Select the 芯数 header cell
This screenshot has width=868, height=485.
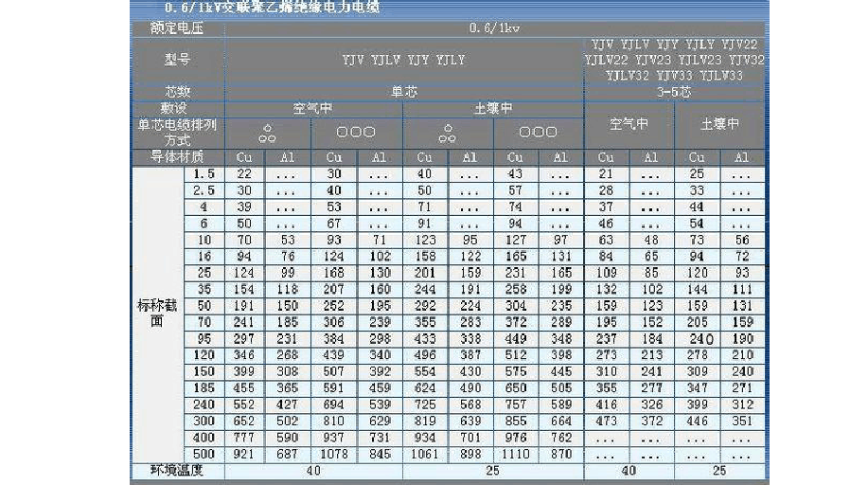click(x=177, y=92)
